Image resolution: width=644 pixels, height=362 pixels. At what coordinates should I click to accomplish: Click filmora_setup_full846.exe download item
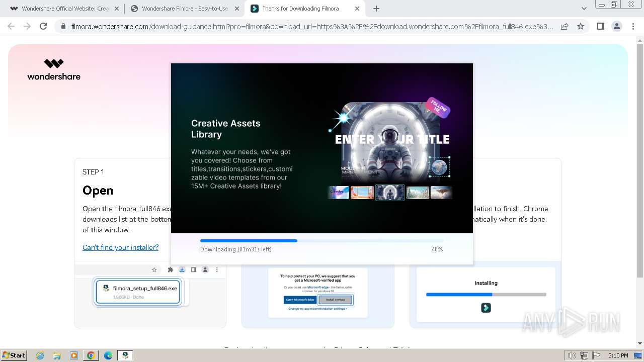(x=138, y=292)
